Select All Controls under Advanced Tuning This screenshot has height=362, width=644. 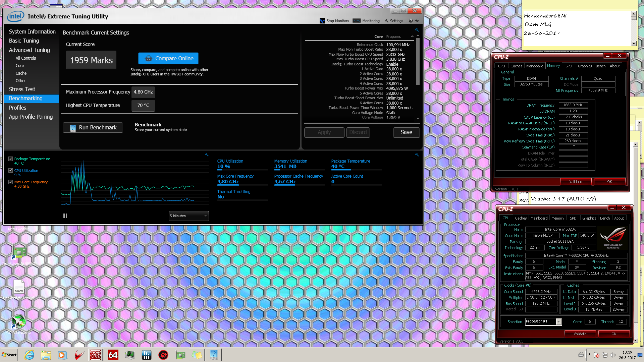[26, 58]
